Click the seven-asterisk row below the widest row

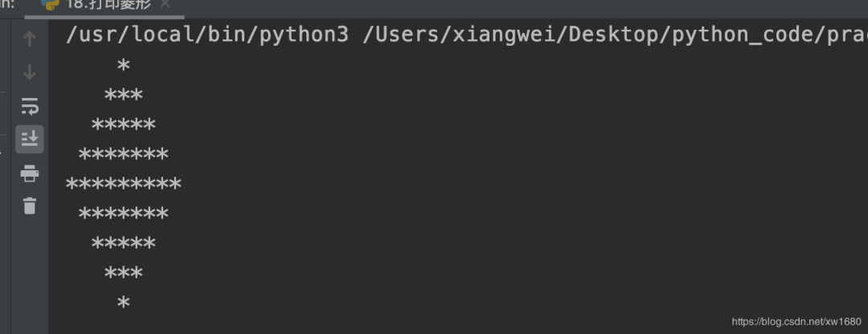[123, 214]
